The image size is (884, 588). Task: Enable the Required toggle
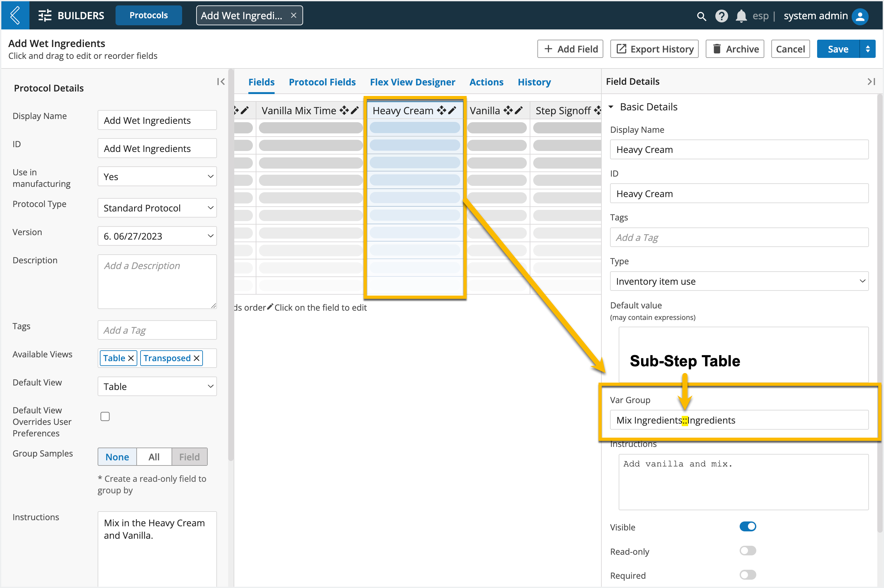point(747,575)
